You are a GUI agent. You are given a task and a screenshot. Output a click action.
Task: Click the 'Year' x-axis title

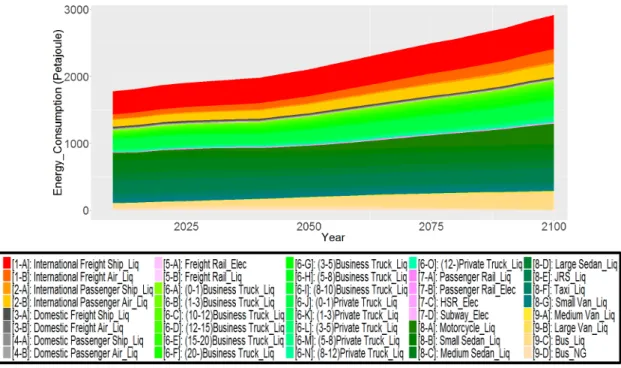(333, 237)
